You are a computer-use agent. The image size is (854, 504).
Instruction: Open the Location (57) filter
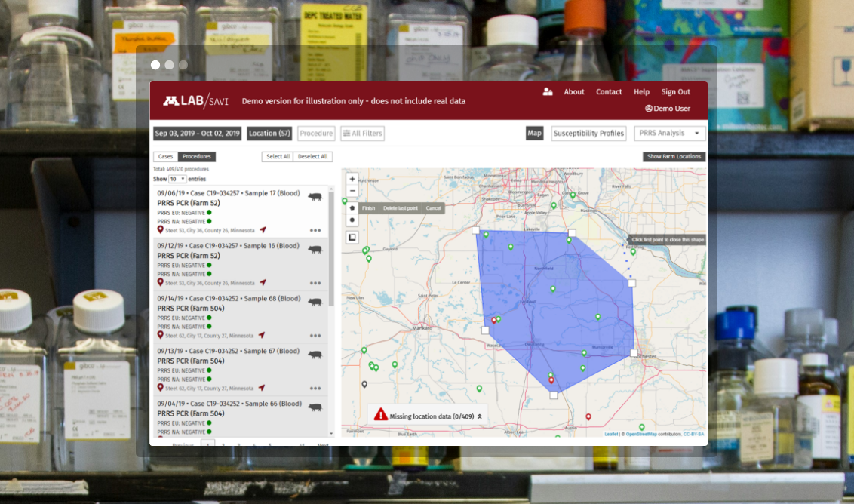click(x=269, y=133)
